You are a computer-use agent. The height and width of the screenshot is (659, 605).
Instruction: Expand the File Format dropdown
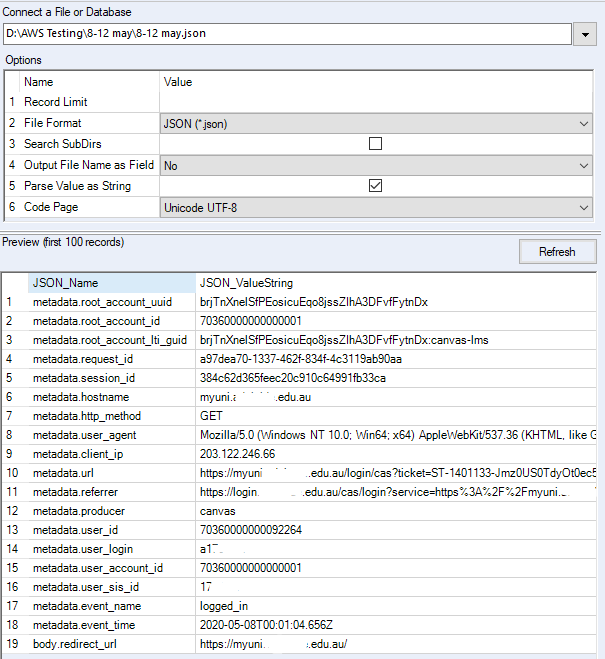pos(584,123)
